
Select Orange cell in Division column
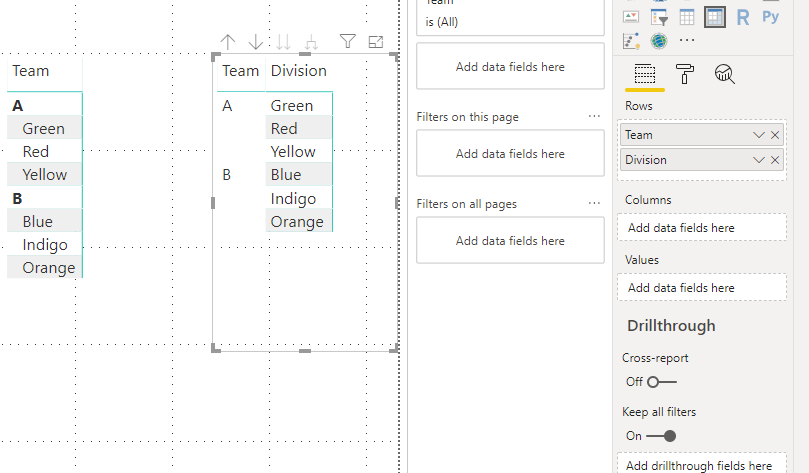pos(299,222)
